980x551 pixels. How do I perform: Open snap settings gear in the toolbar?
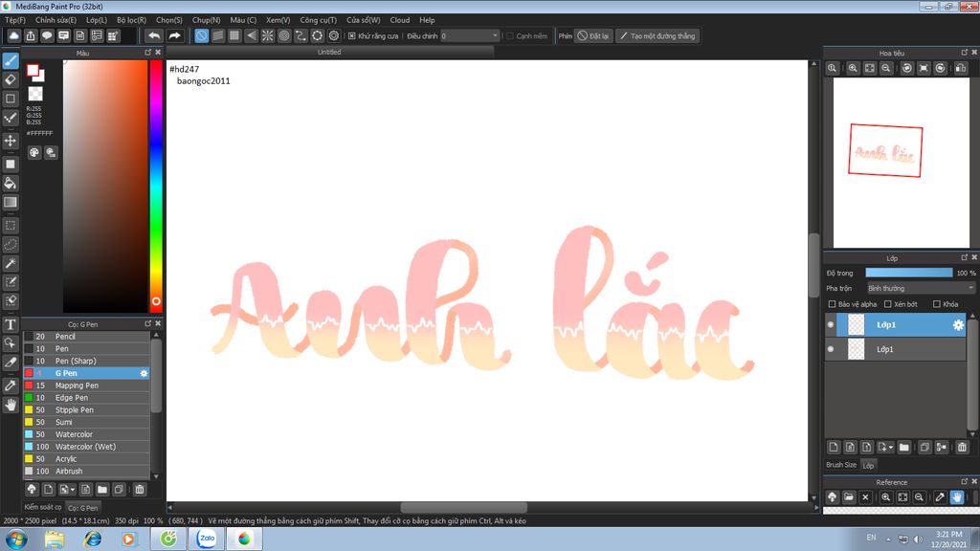click(334, 35)
